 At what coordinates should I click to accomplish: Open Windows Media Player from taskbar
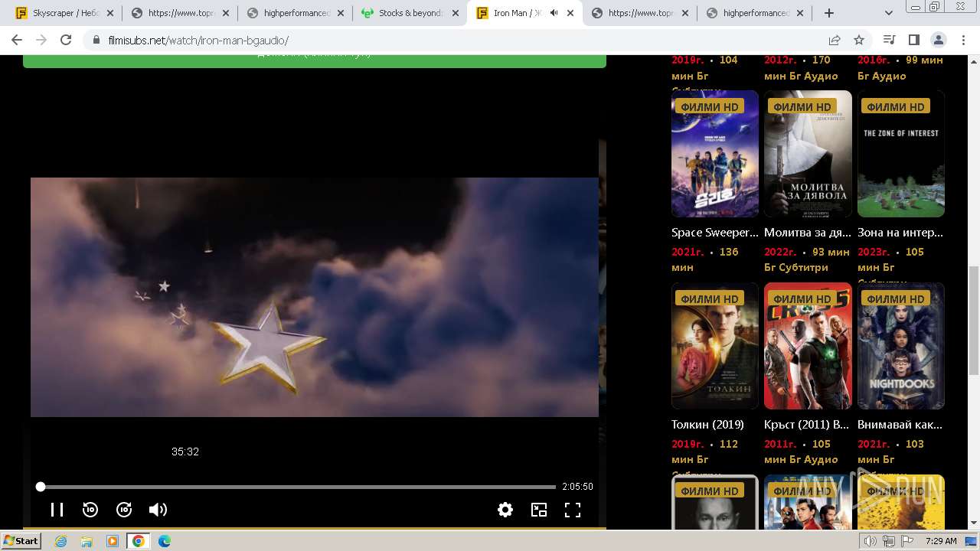point(113,541)
